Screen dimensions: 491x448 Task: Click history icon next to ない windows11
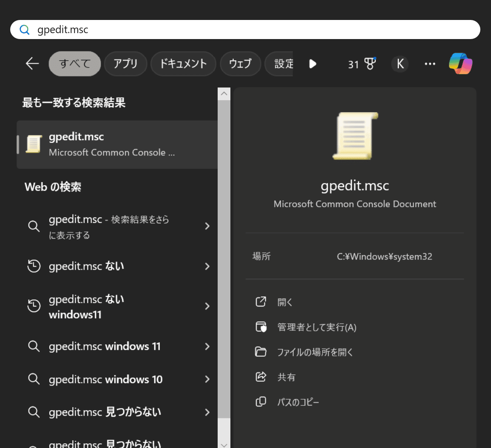[34, 306]
